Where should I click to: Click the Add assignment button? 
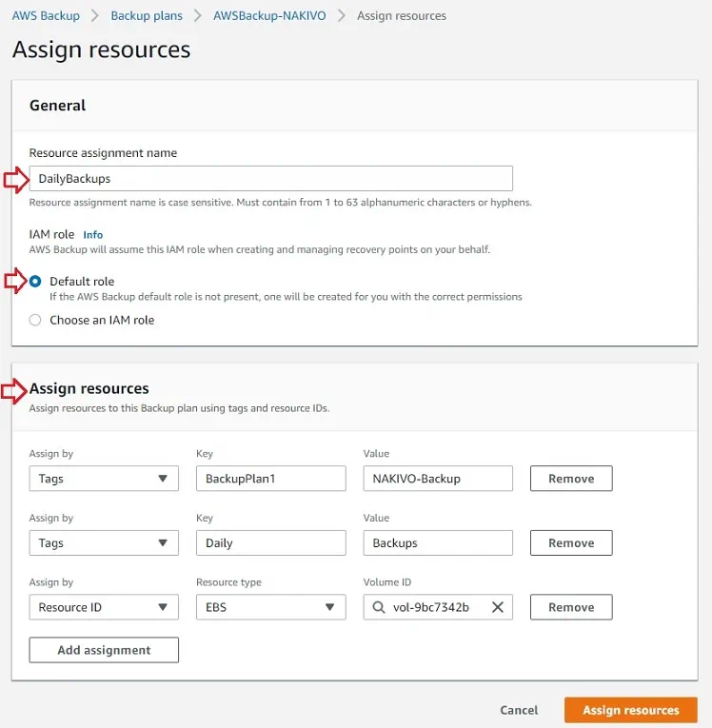(x=104, y=650)
